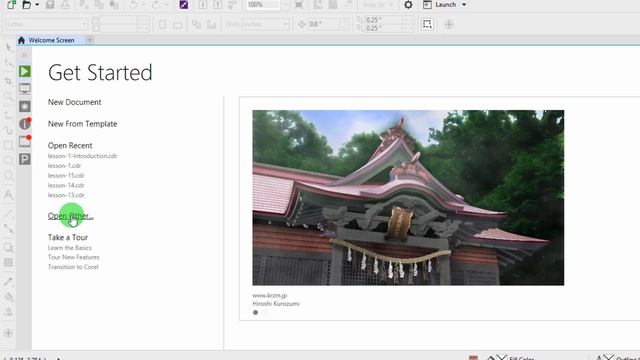
Task: Click the Japanese shrine artwork thumbnail
Action: (408, 198)
